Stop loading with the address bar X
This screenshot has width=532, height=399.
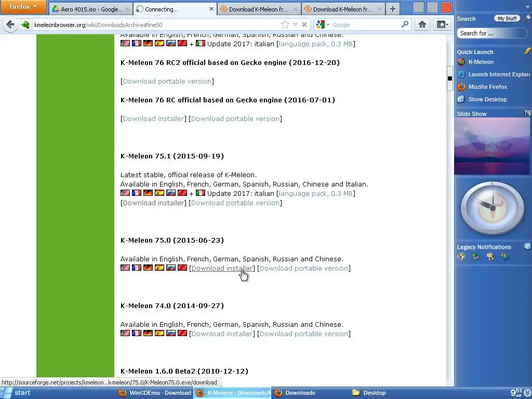(x=304, y=24)
